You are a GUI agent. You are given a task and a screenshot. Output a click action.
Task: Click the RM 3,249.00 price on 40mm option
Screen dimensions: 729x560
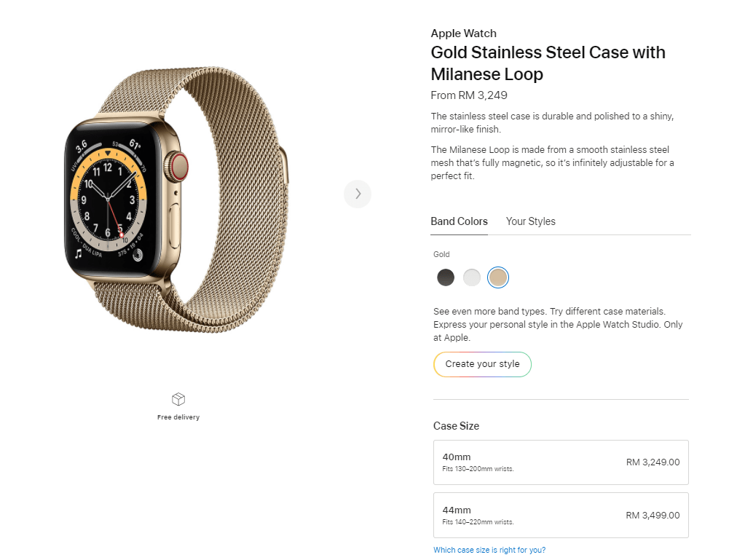(x=653, y=462)
